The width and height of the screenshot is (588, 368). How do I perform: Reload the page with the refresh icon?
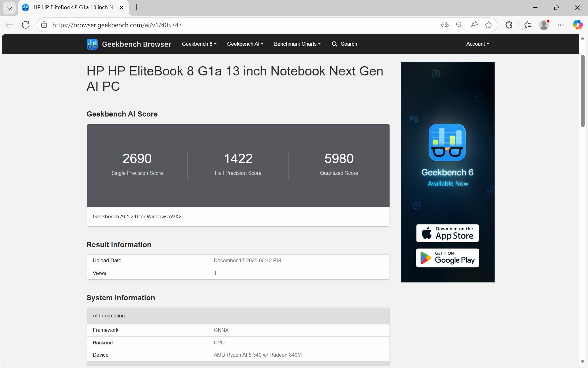[26, 25]
